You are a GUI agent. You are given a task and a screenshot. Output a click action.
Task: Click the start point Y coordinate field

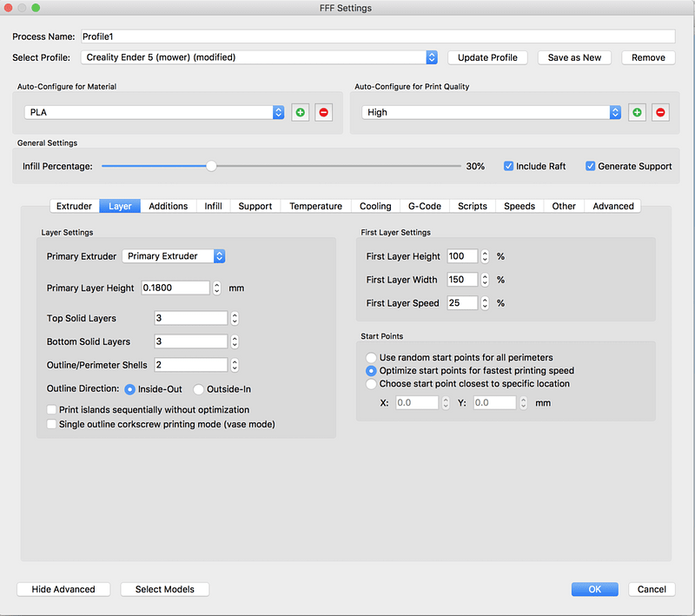click(x=494, y=403)
